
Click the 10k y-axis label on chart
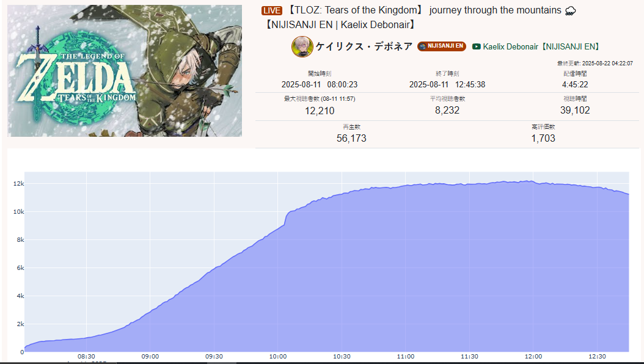[x=18, y=212]
